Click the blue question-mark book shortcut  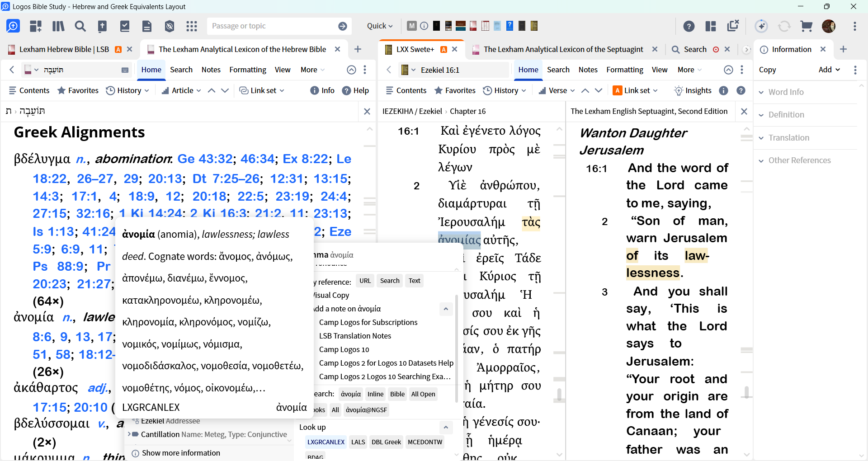[x=509, y=26]
